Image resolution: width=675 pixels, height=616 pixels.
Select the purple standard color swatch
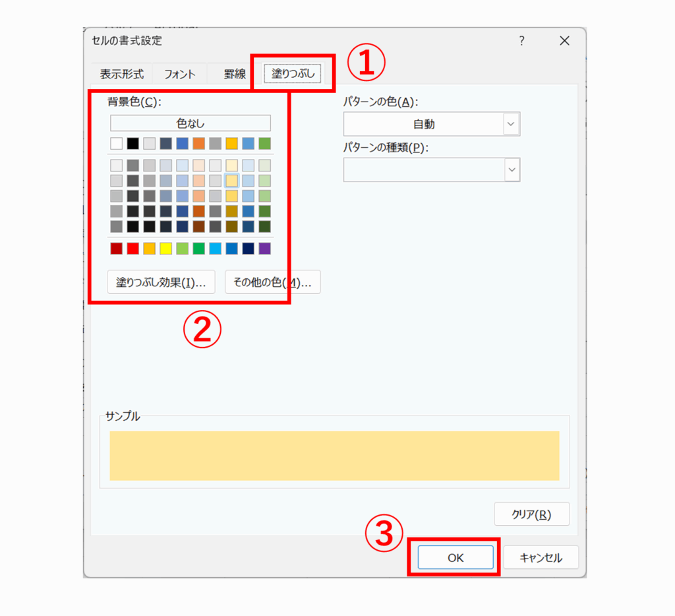click(x=265, y=249)
